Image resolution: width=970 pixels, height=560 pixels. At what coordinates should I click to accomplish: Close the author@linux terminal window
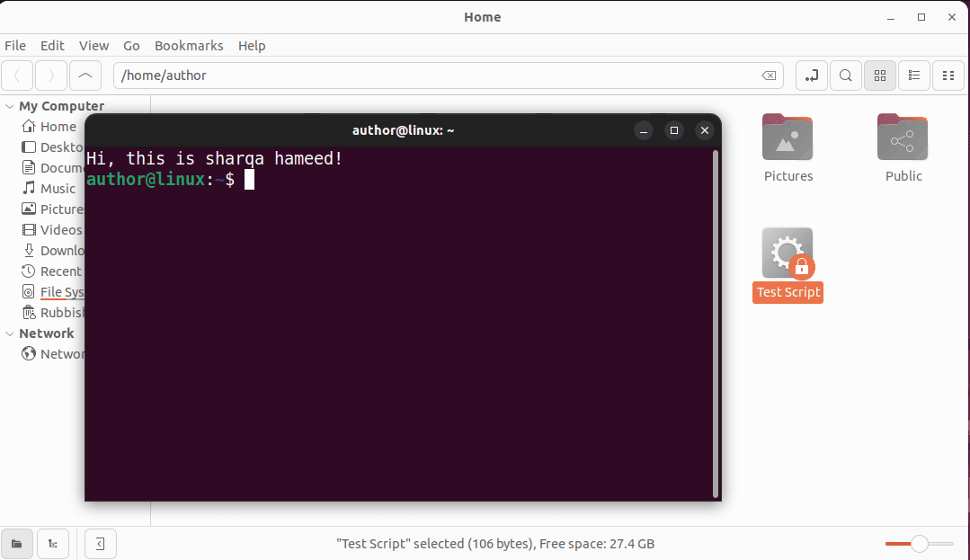(x=704, y=130)
